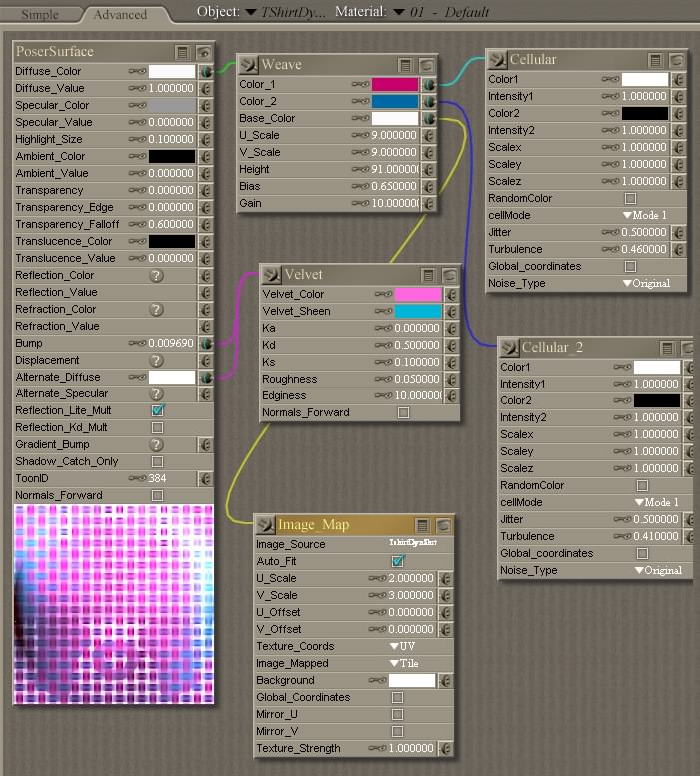Click the Cellular node output icon
700x776 pixels.
[497, 59]
